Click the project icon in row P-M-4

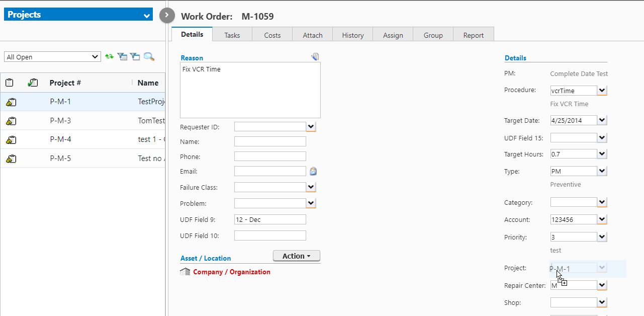coord(11,140)
